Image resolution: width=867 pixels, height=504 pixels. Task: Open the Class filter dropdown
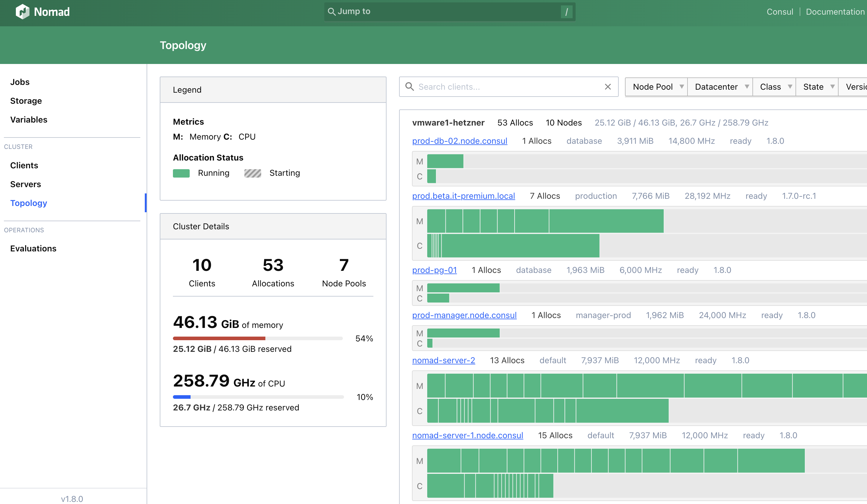[774, 87]
